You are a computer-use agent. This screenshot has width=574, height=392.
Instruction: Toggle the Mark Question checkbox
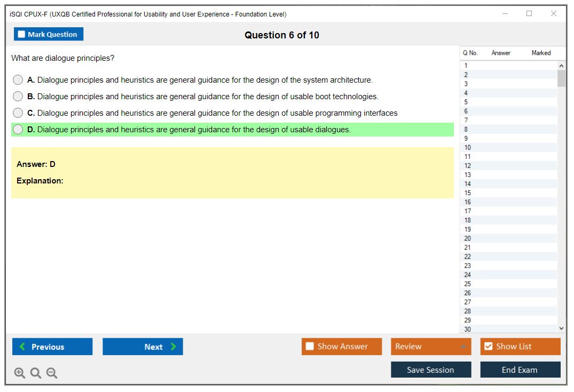[x=22, y=35]
